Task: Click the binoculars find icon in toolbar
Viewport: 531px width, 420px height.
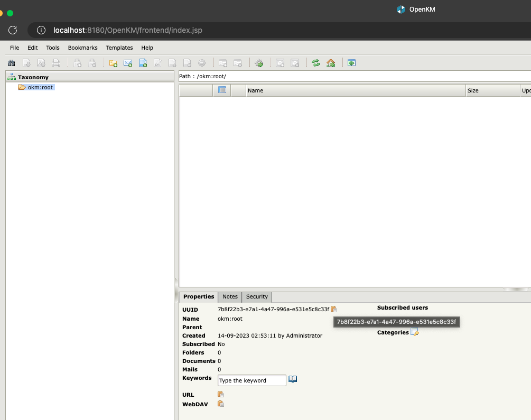Action: click(x=11, y=63)
